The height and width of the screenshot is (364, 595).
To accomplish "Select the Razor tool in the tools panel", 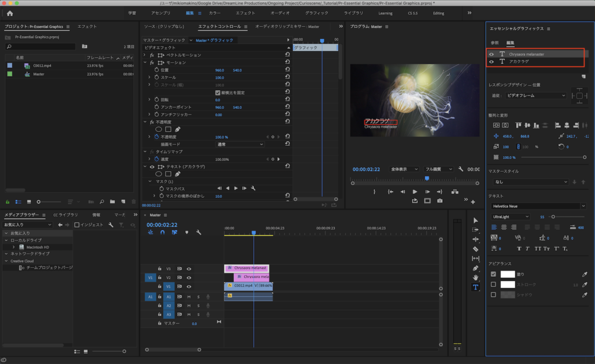I will (475, 249).
